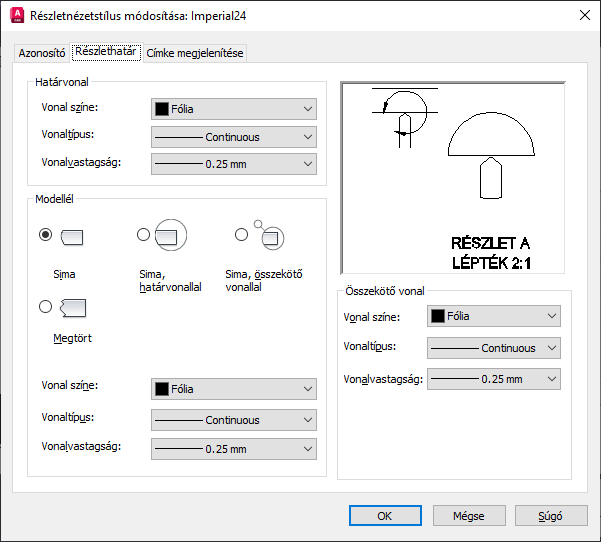Click the Megtört jagged edge shape icon
This screenshot has height=542, width=601.
73,308
